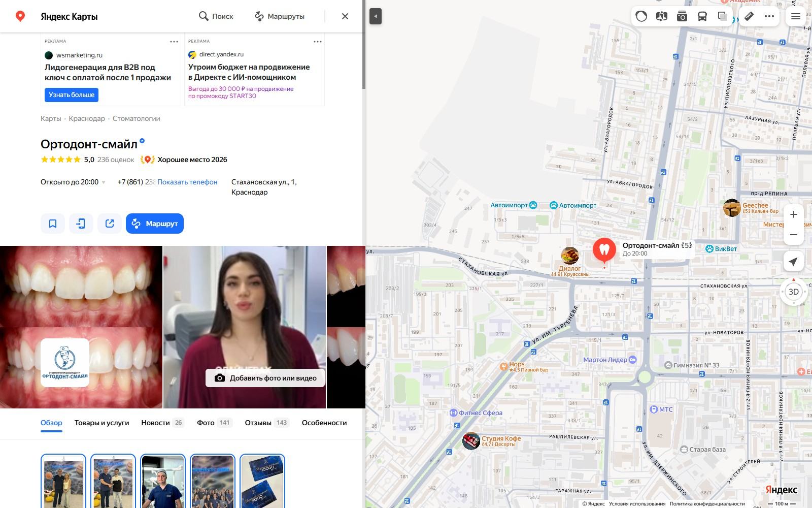This screenshot has height=508, width=812.
Task: Open the wsmarketing.ru ad headline
Action: [108, 72]
